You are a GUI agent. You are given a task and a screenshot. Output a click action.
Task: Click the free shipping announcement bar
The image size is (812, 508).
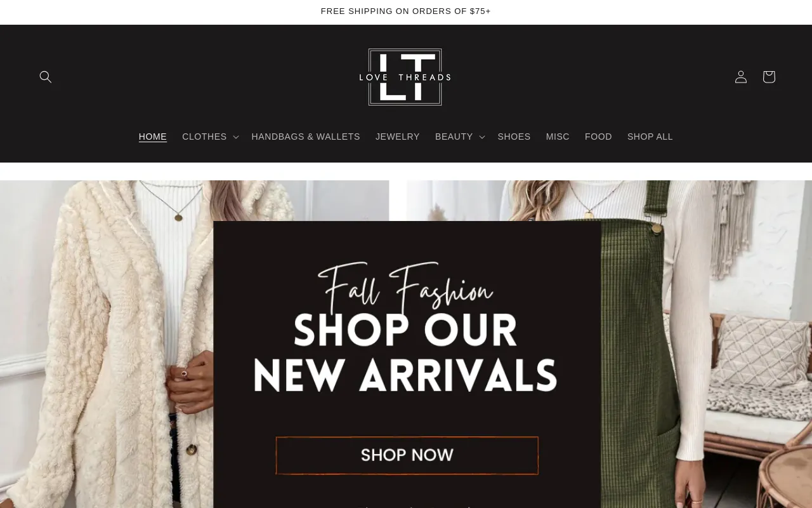(x=406, y=11)
